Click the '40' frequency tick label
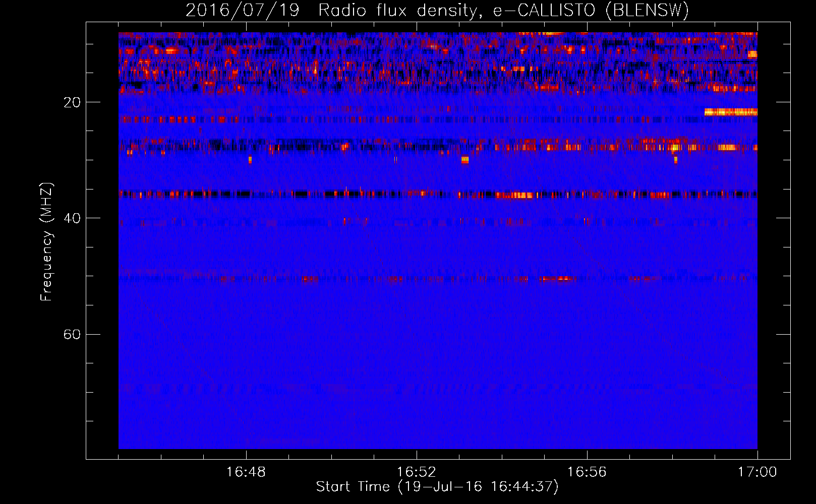Screen dimensions: 816x504 coord(72,218)
